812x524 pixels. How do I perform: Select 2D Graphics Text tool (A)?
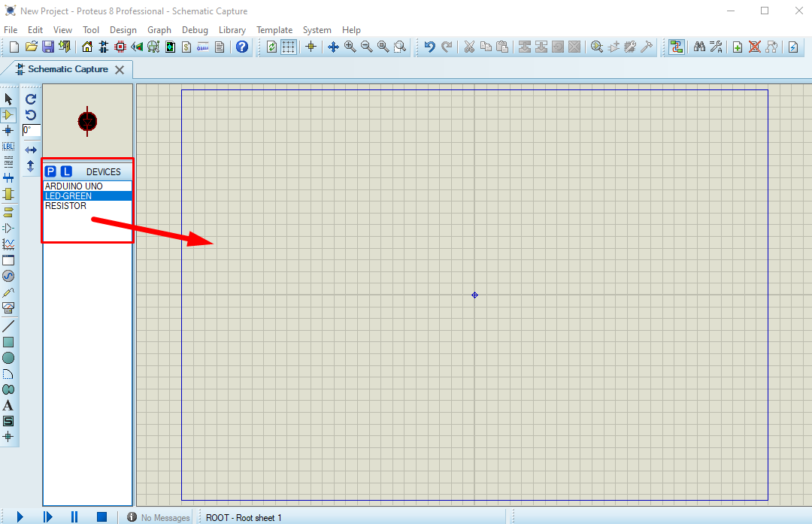pos(8,405)
